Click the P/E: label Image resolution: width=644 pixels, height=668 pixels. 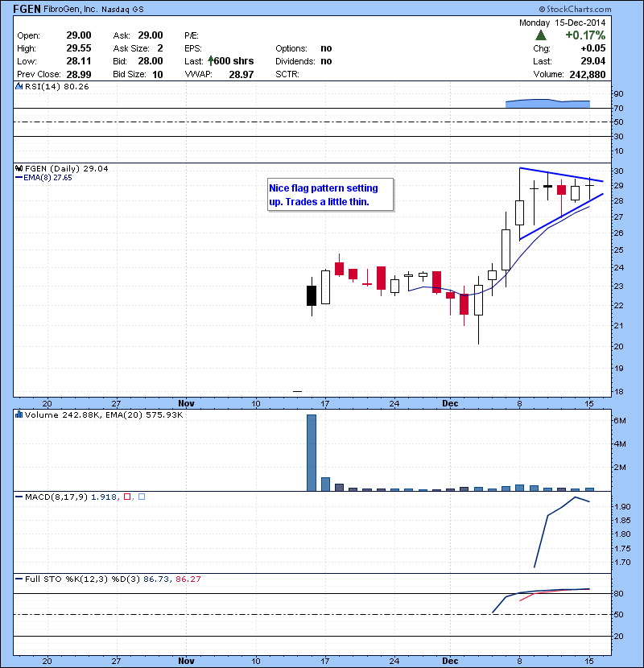coord(192,35)
